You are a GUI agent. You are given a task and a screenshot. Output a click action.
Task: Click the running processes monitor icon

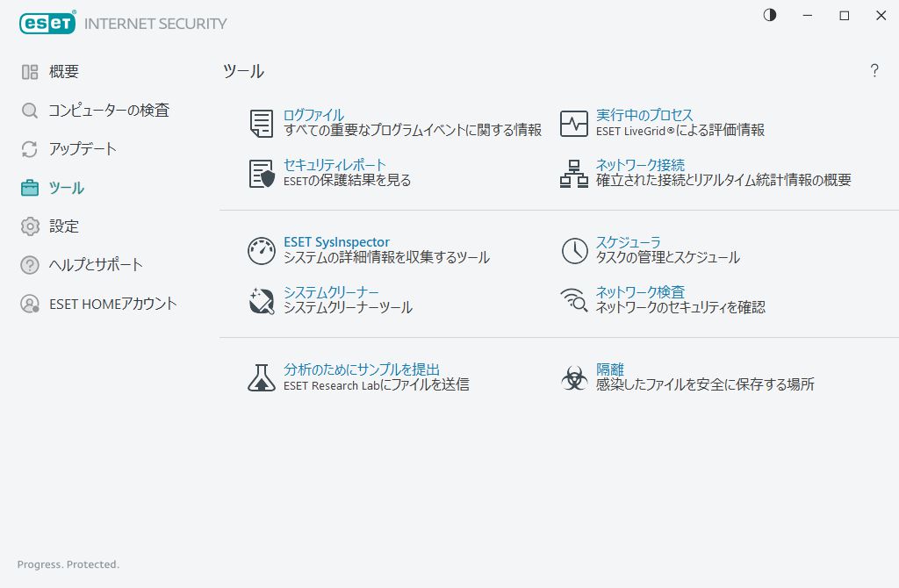point(574,124)
